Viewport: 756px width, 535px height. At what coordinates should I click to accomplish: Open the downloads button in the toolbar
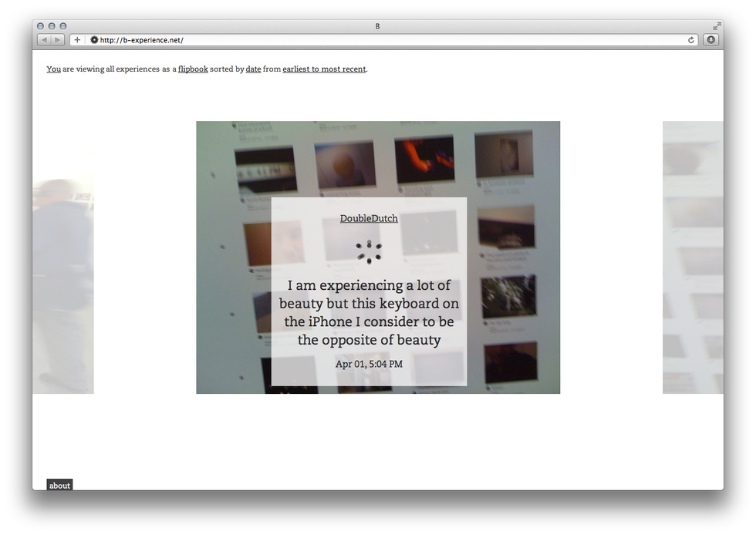(x=710, y=40)
